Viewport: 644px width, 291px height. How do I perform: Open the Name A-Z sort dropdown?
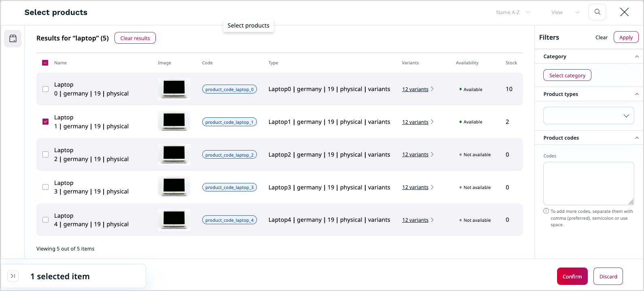coord(513,13)
